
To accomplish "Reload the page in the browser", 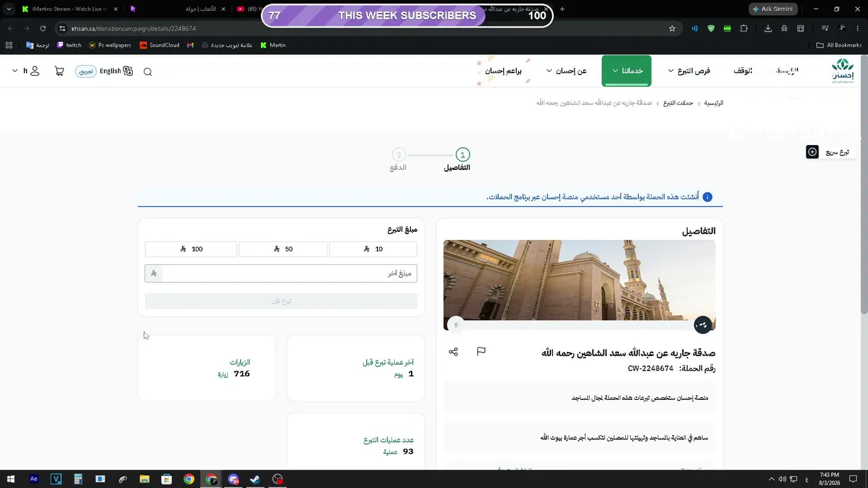I will pyautogui.click(x=43, y=28).
